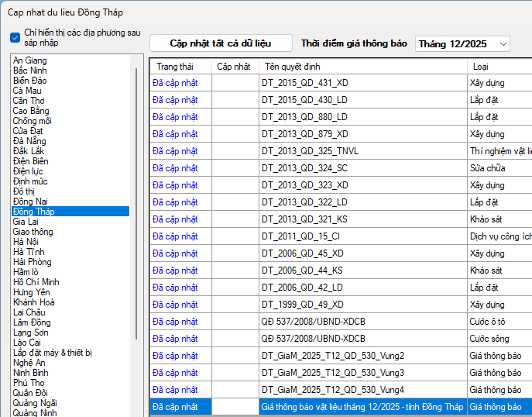Click the 'Loại' column header
Screen dimensions: 532x417
tap(480, 67)
